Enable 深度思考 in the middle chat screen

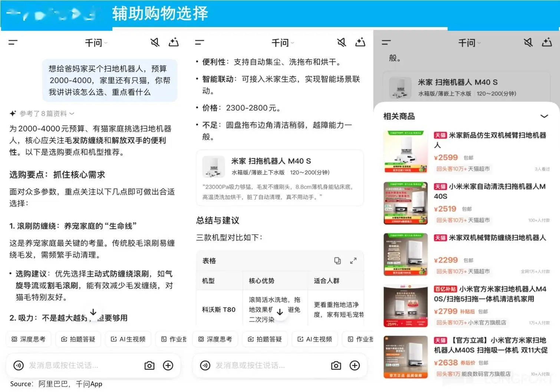(215, 339)
